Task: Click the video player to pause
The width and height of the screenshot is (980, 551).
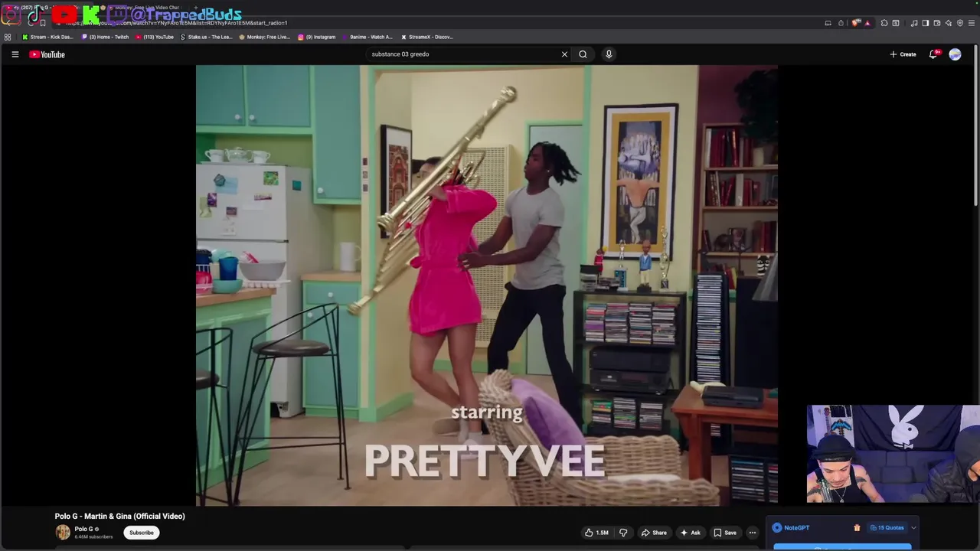Action: tap(486, 285)
